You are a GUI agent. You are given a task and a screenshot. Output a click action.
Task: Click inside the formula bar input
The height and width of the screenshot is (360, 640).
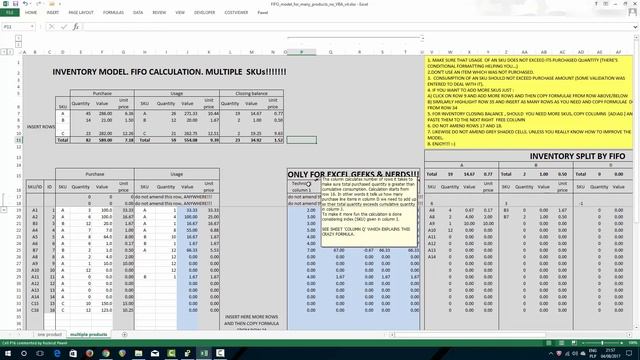click(357, 27)
